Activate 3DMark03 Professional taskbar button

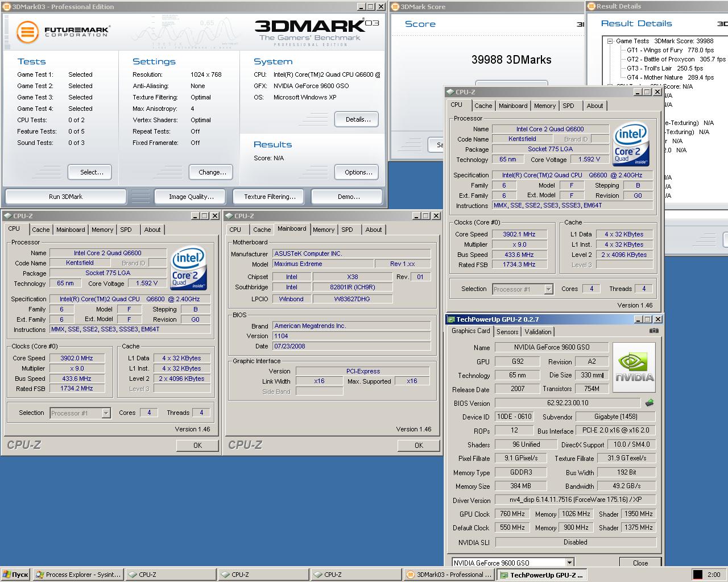448,575
